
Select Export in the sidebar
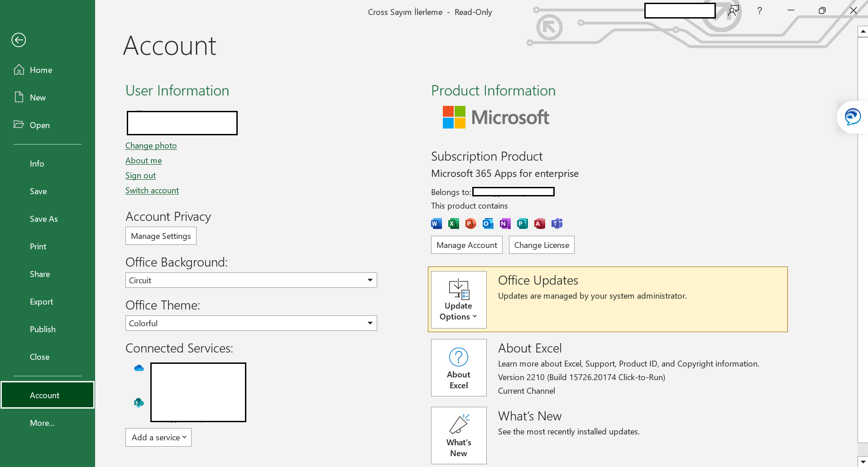coord(48,302)
